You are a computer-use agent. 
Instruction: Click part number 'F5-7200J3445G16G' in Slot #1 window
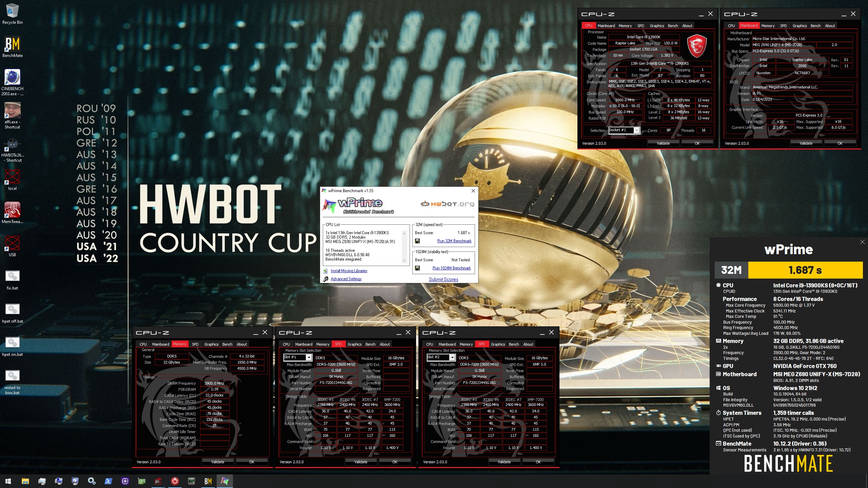(336, 383)
